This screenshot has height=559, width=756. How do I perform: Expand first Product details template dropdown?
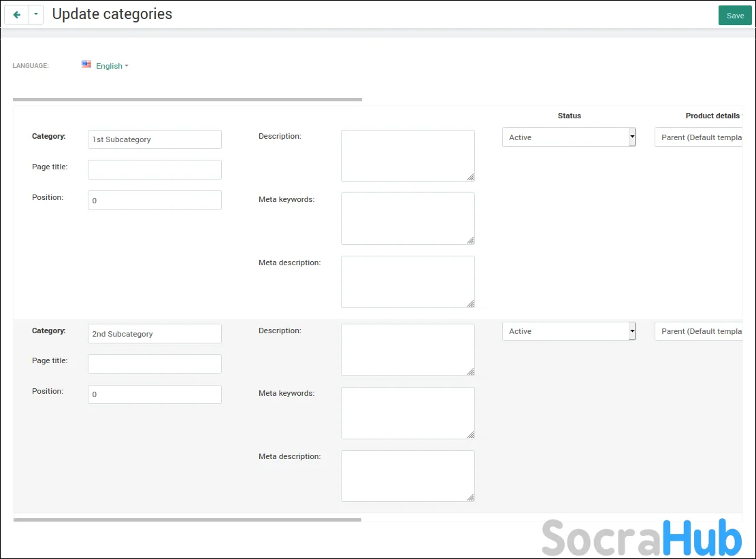698,137
